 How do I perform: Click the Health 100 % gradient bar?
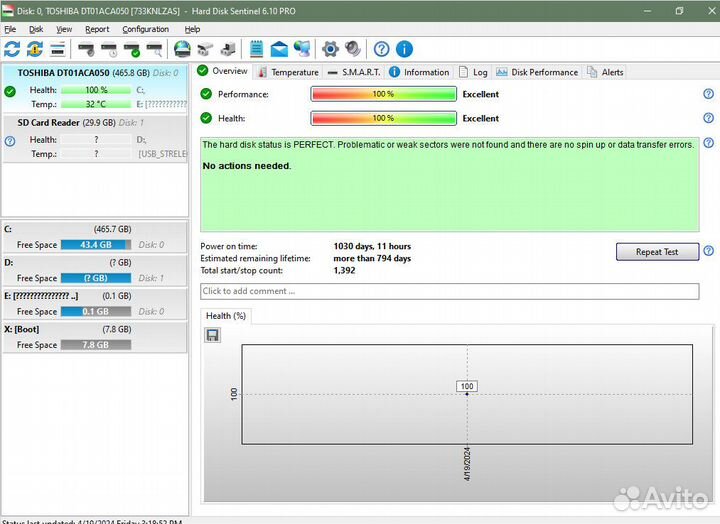(x=383, y=118)
